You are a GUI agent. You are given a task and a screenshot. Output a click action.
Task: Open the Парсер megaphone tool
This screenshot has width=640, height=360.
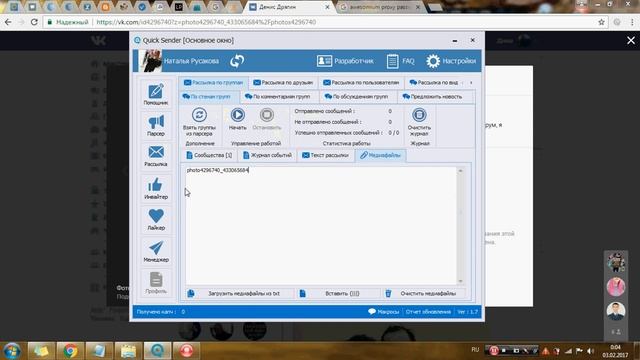(156, 125)
